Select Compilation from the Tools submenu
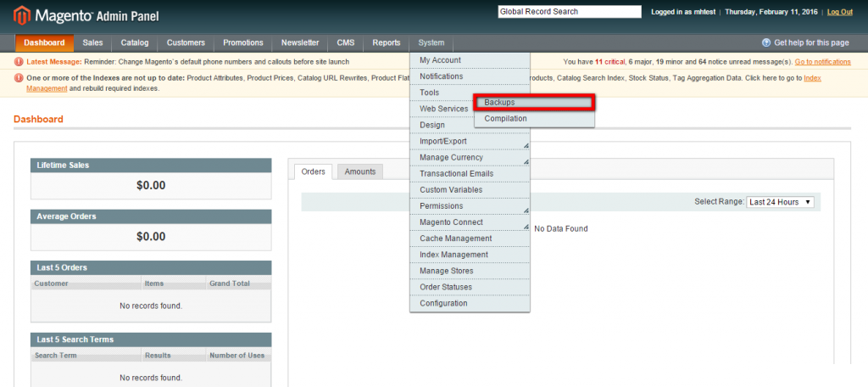Viewport: 868px width, 387px height. (534, 119)
